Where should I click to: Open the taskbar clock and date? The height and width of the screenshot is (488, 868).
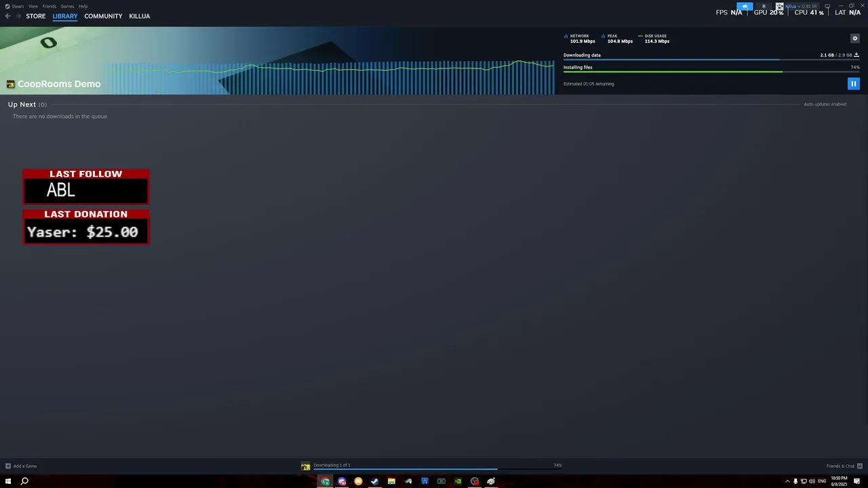coord(840,481)
